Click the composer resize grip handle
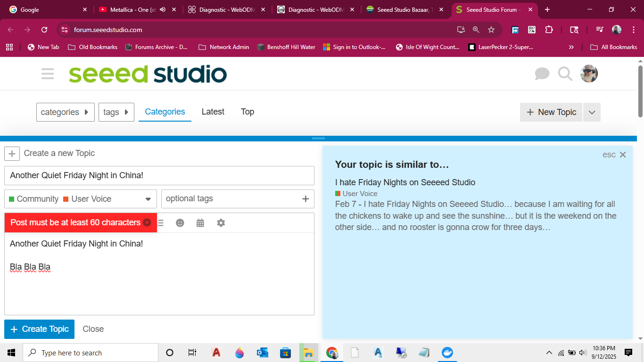 [x=319, y=139]
